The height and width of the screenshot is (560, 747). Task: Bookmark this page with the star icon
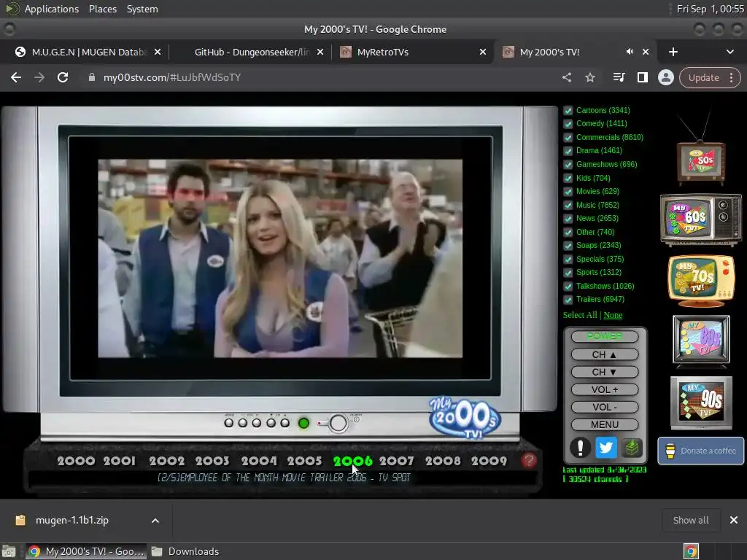click(589, 77)
